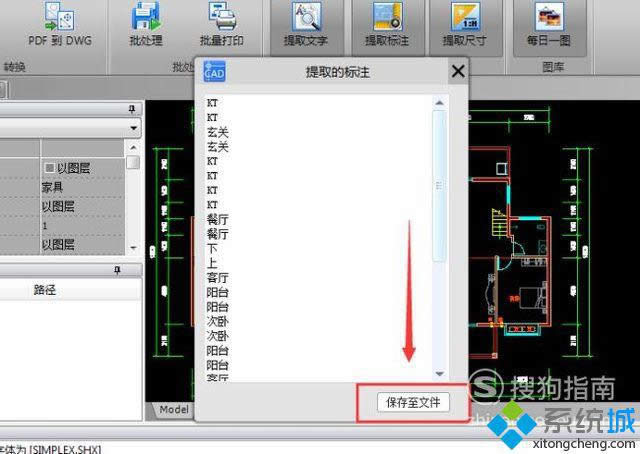Viewport: 640px width, 454px height.
Task: Save the extracted annotations with 保存至文件
Action: pyautogui.click(x=413, y=403)
